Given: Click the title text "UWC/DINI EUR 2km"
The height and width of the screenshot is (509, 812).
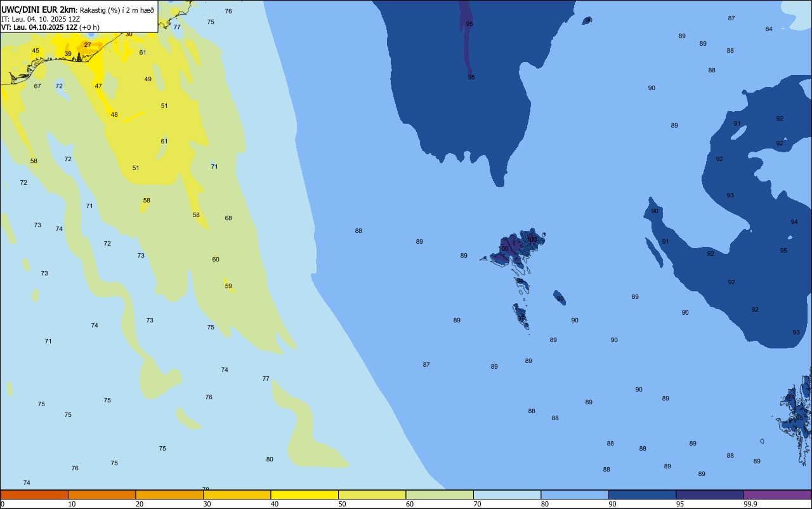Looking at the screenshot, I should (38, 10).
